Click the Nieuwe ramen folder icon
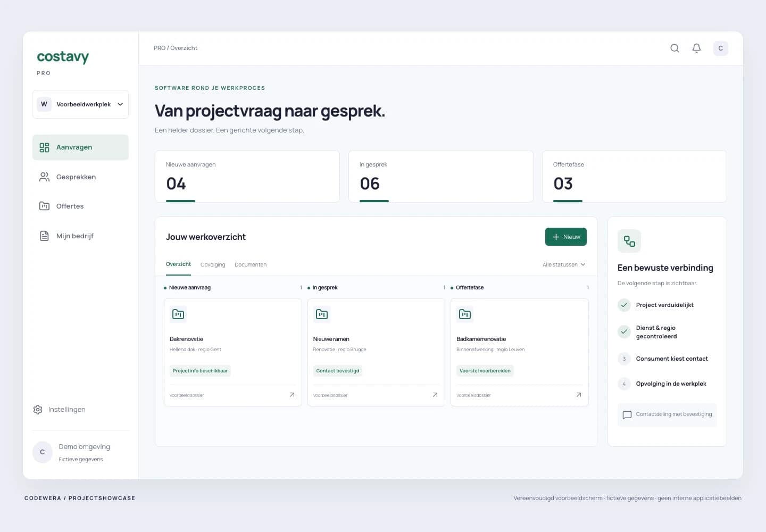Viewport: 766px width, 532px height. (322, 314)
